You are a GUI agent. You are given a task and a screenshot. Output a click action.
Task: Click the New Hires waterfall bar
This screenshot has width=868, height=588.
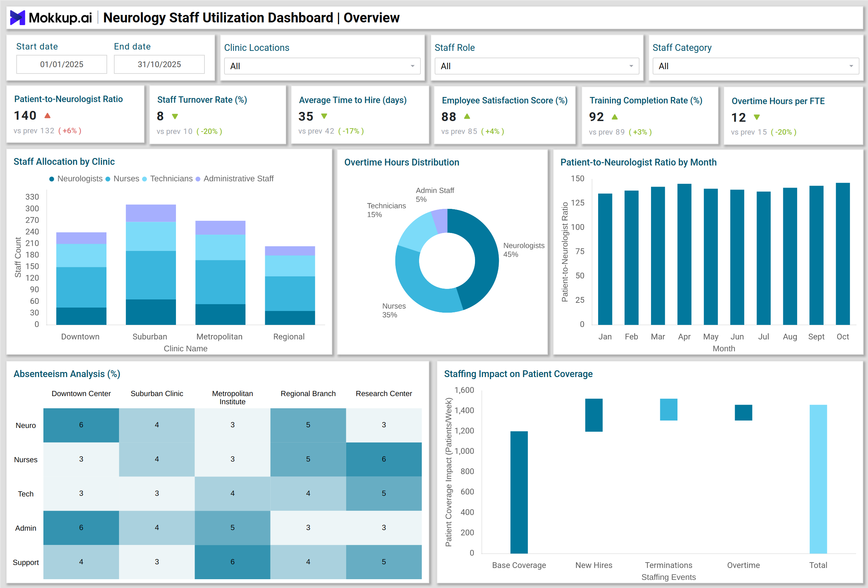tap(593, 415)
